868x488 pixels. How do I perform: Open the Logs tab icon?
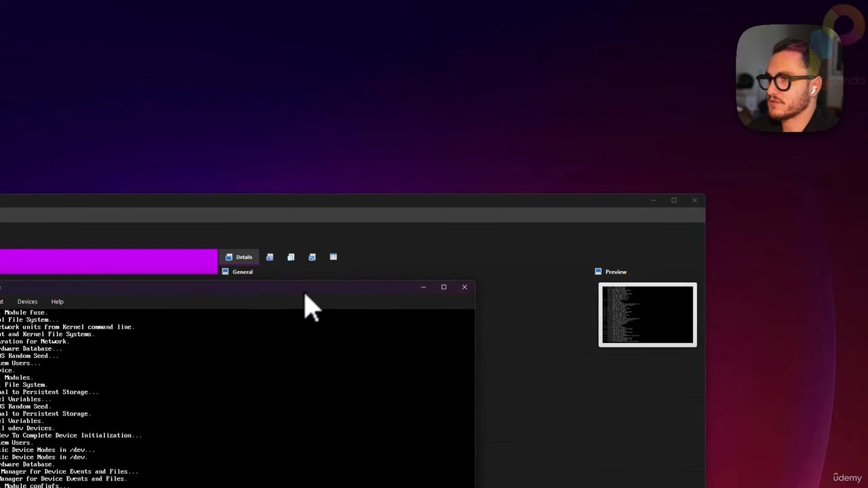(291, 257)
